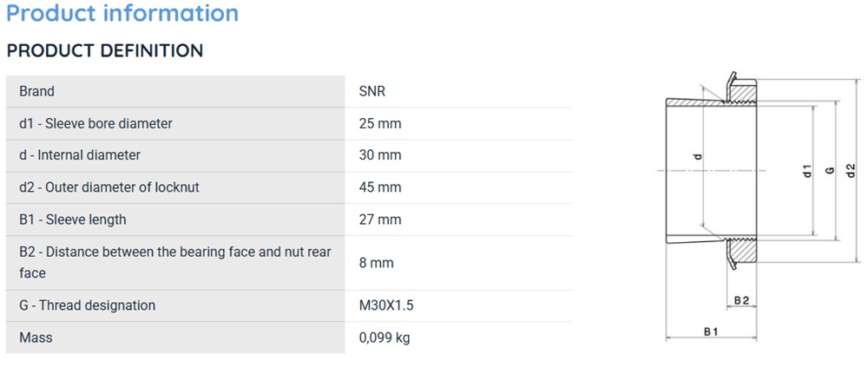Click the d1 - Sleeve bore diameter label
The width and height of the screenshot is (868, 367).
(x=95, y=123)
